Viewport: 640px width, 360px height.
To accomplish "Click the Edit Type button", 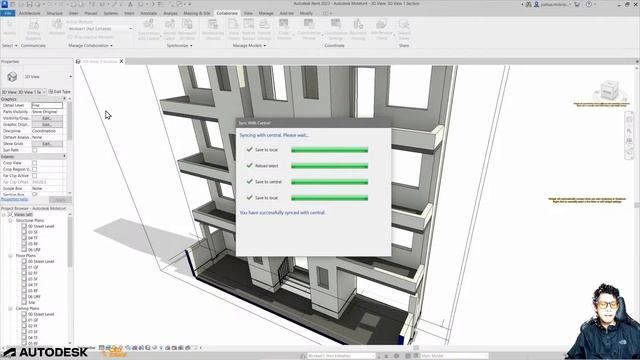I will pos(60,92).
